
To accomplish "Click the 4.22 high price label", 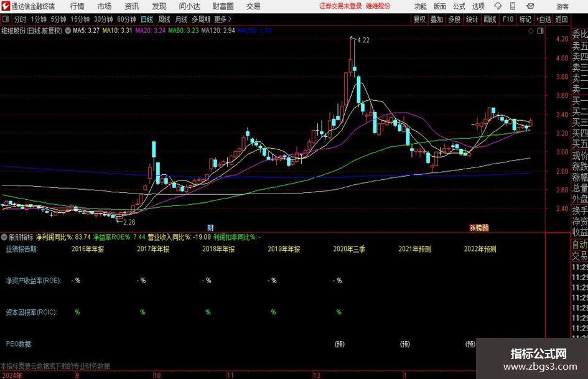I will 363,40.
